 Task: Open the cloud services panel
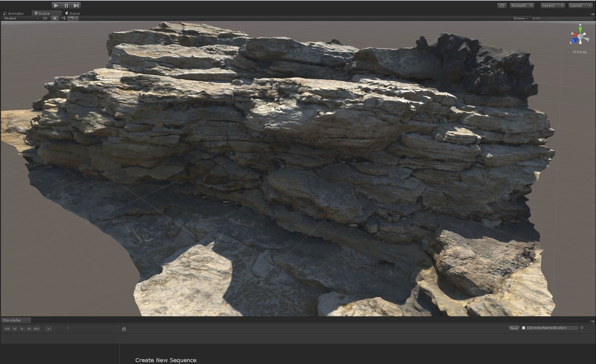pos(502,6)
